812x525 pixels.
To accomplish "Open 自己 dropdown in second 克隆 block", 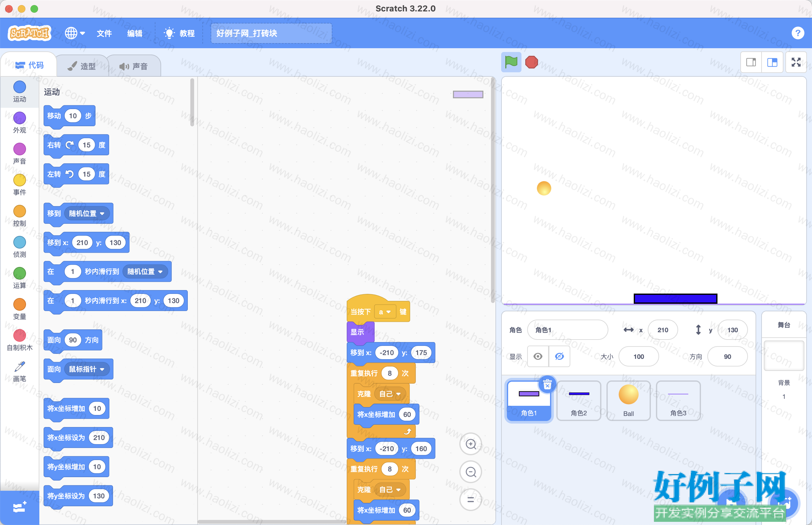I will 390,489.
